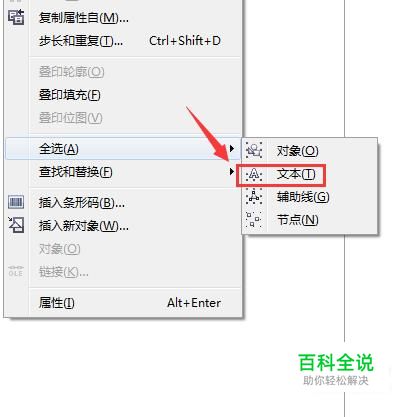Click the Copy Properties From icon
This screenshot has width=414, height=417.
[16, 17]
